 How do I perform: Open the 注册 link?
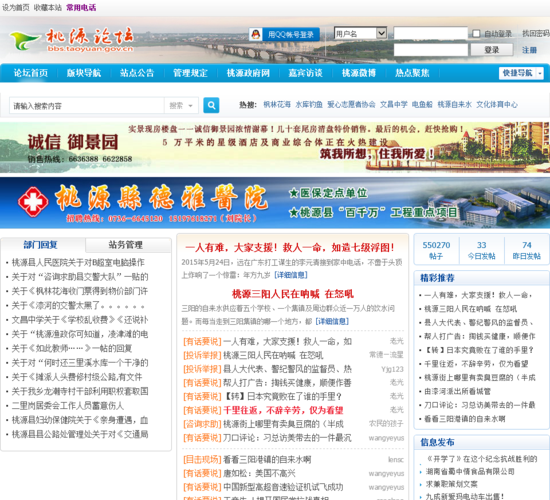[x=529, y=50]
